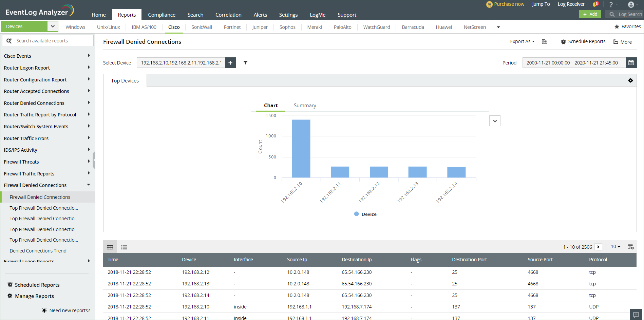Sort by the Destination Port column
The image size is (644, 320).
tap(469, 260)
